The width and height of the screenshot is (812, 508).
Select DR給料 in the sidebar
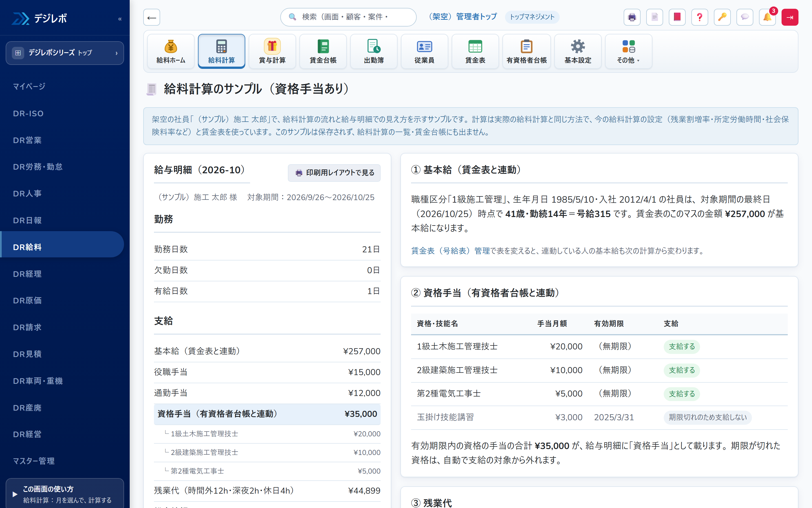tap(62, 244)
